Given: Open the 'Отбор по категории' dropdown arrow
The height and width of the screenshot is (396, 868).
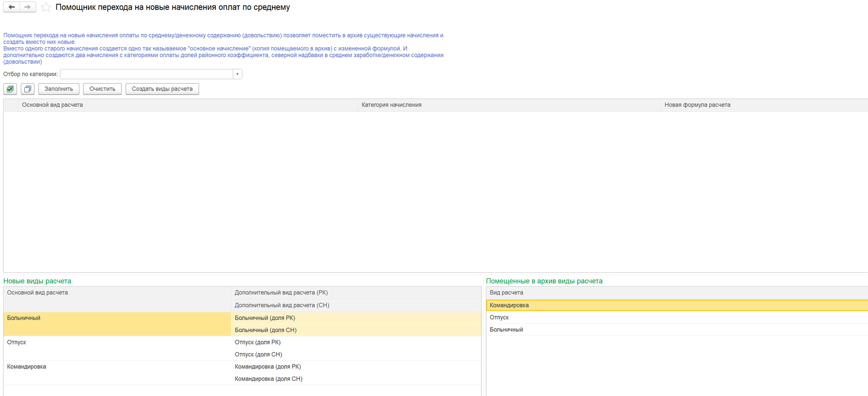Looking at the screenshot, I should click(237, 74).
